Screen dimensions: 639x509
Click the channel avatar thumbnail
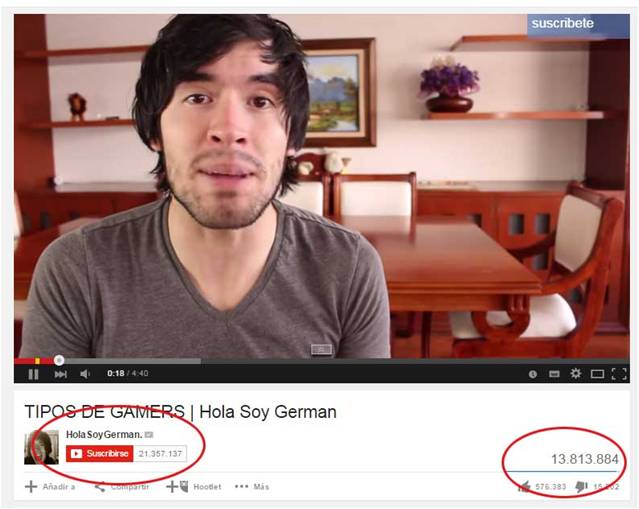(x=41, y=447)
